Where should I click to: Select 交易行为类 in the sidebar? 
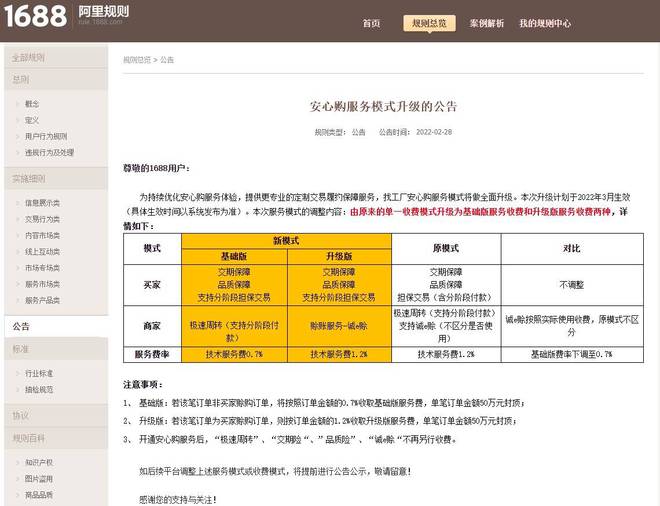[x=42, y=219]
